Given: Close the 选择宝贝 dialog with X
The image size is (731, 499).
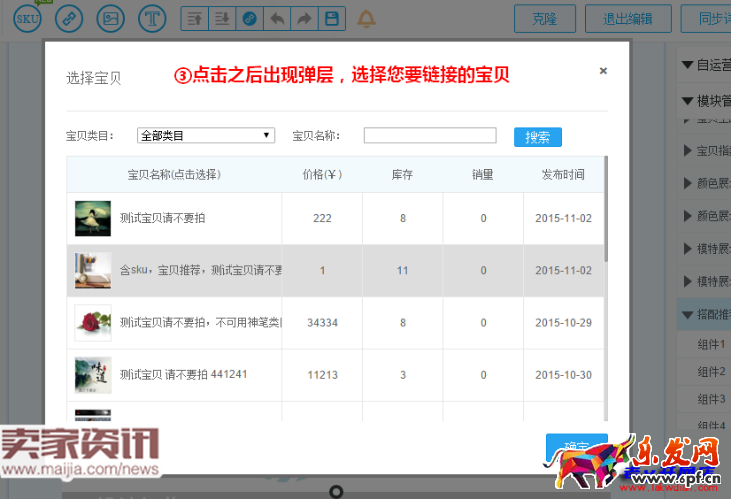Looking at the screenshot, I should coord(603,70).
